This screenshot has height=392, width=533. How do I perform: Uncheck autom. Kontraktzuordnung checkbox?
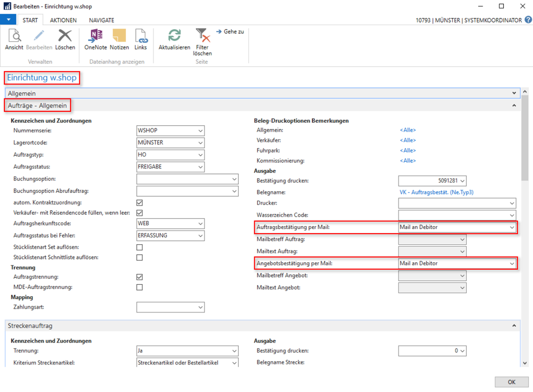coord(140,203)
